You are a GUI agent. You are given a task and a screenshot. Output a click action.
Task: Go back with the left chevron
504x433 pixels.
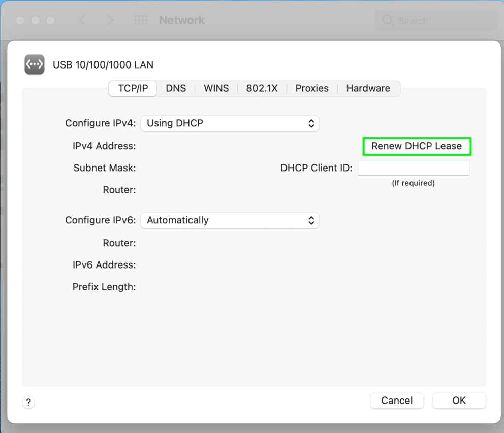pyautogui.click(x=82, y=20)
